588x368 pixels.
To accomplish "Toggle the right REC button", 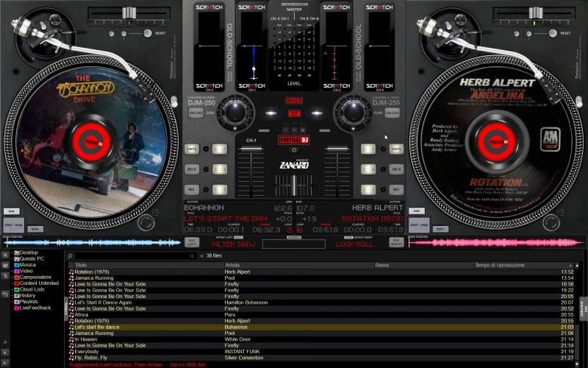I will [x=396, y=190].
